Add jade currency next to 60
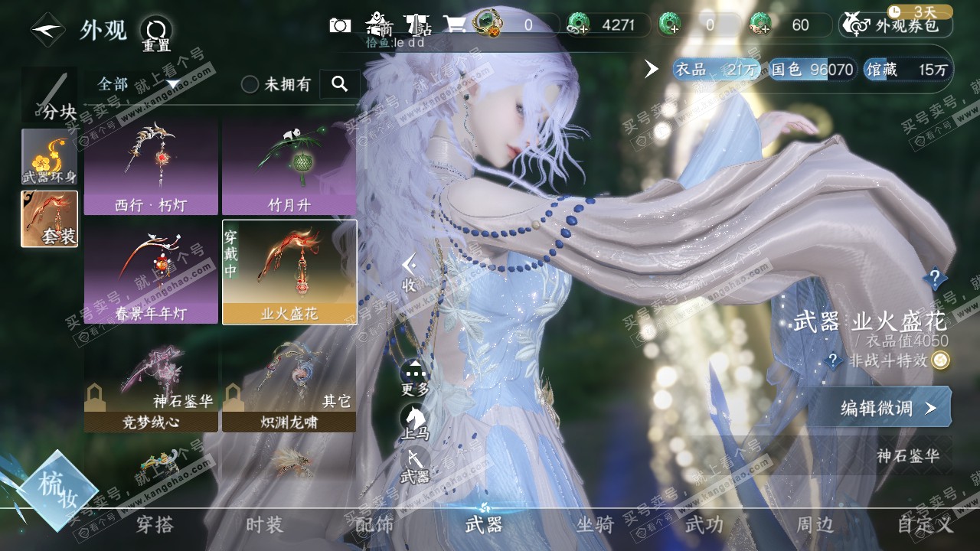 [760, 24]
